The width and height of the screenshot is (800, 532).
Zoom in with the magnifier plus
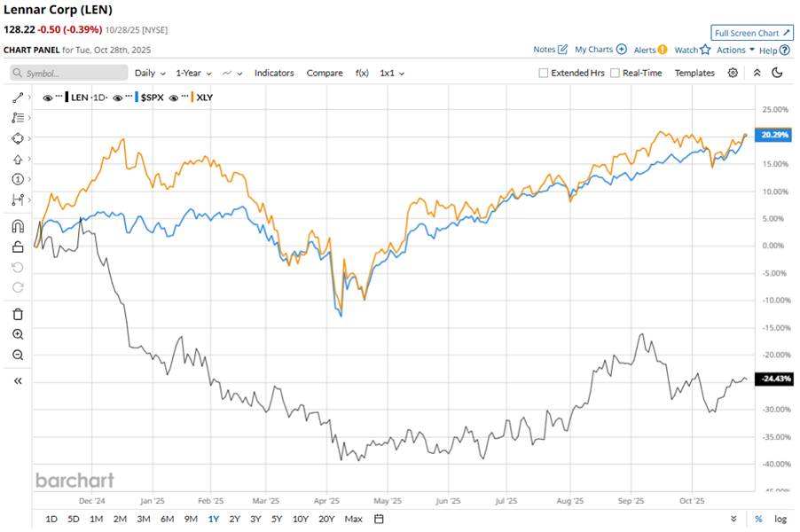pos(18,334)
